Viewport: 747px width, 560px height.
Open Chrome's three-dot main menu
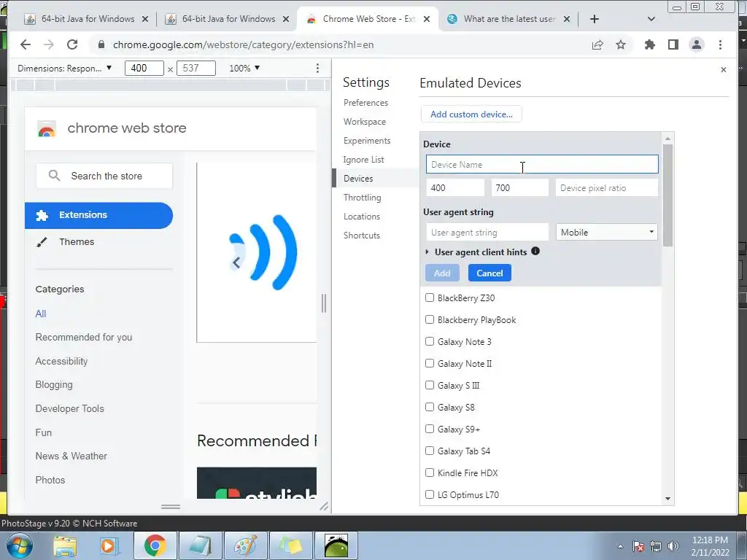720,44
